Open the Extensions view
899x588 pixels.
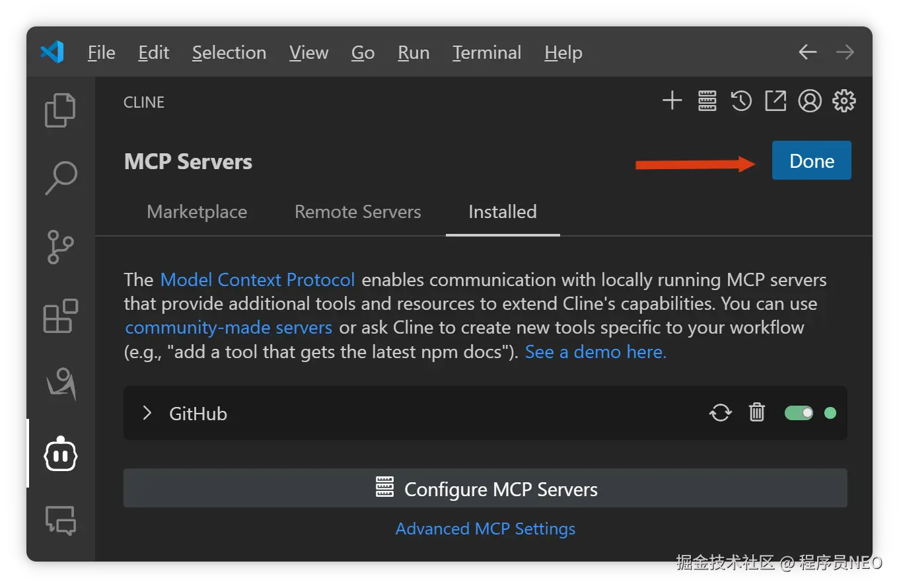click(x=61, y=316)
